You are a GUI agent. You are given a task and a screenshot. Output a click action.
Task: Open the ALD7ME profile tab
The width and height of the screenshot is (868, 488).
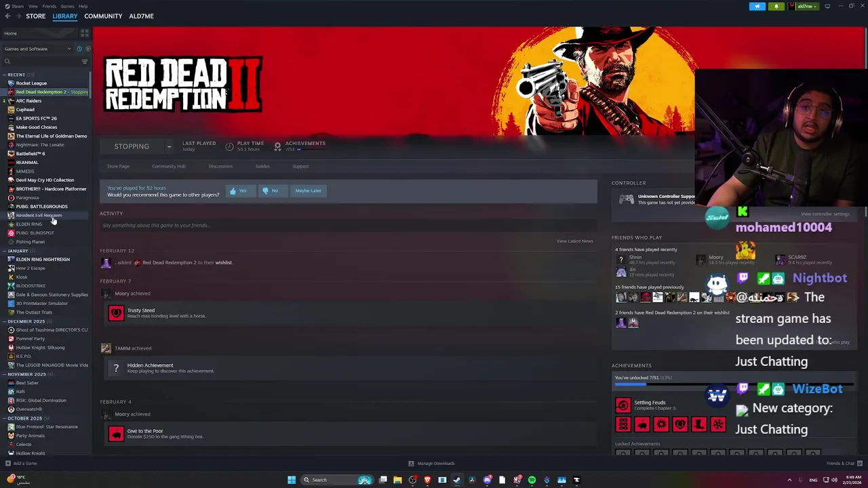(141, 16)
